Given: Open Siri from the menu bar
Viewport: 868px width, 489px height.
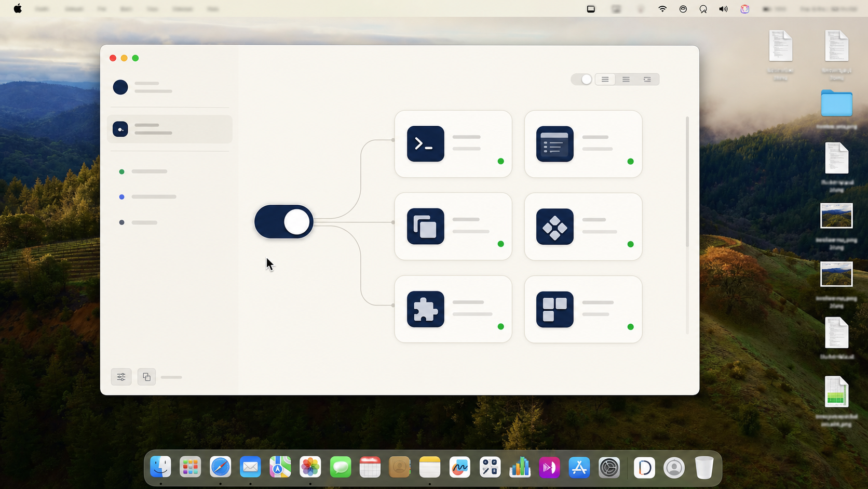Looking at the screenshot, I should pyautogui.click(x=745, y=9).
